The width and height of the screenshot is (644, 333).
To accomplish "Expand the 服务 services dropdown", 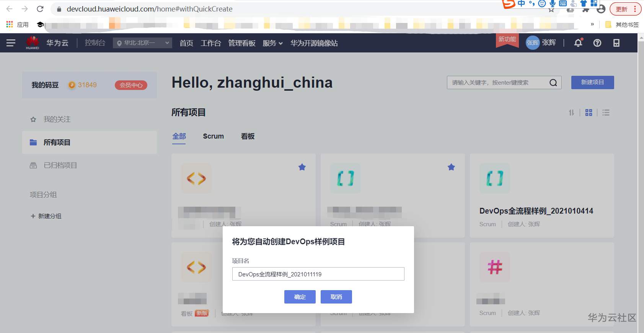I will coord(273,43).
